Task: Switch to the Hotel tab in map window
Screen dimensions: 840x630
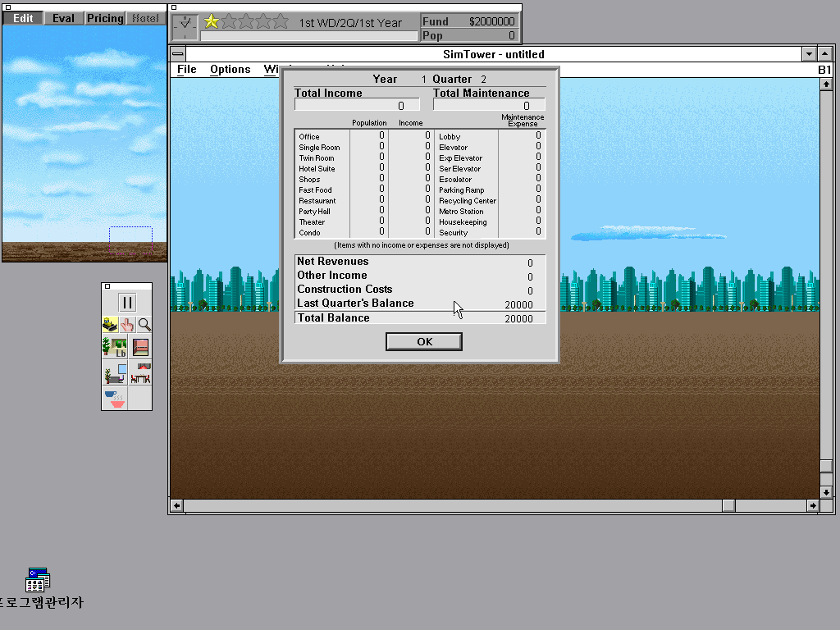Action: pos(146,18)
